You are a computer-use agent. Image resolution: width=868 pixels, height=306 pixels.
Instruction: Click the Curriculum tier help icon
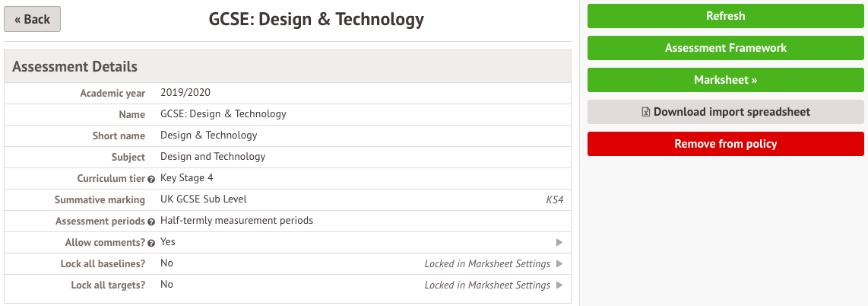click(151, 179)
